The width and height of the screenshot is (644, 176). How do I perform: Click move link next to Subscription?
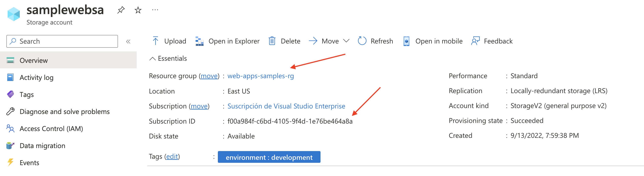[x=199, y=106]
